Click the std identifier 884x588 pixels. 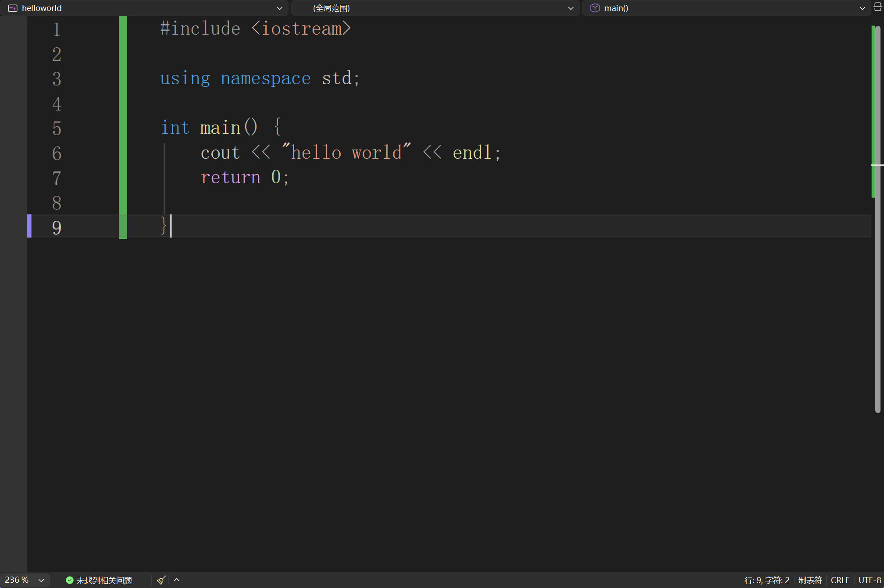(x=337, y=78)
